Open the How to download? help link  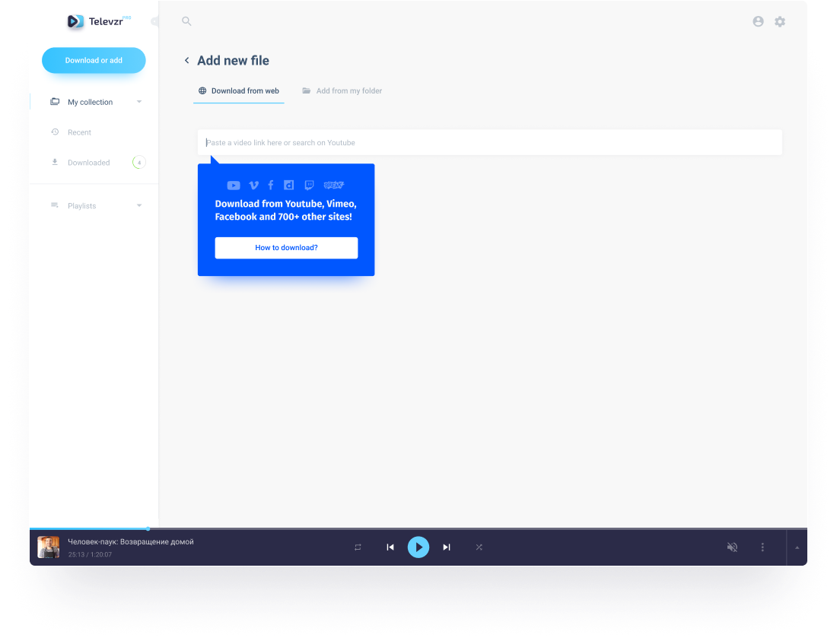coord(286,248)
